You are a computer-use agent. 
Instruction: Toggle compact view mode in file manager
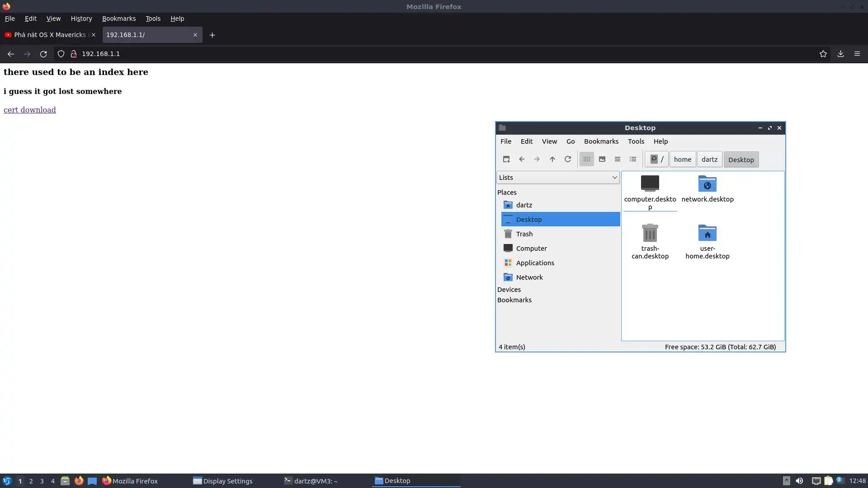[617, 159]
